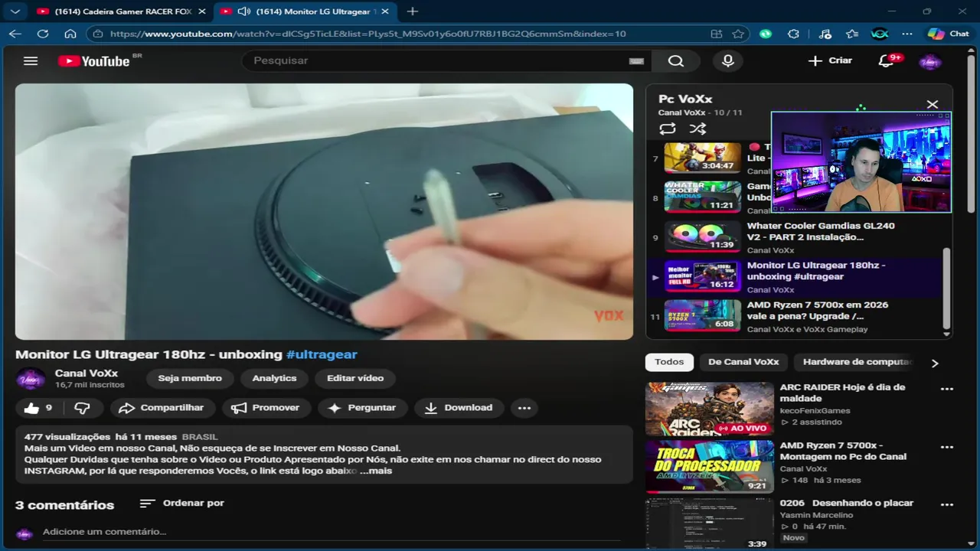The height and width of the screenshot is (551, 980).
Task: Click the Promover button
Action: click(266, 408)
